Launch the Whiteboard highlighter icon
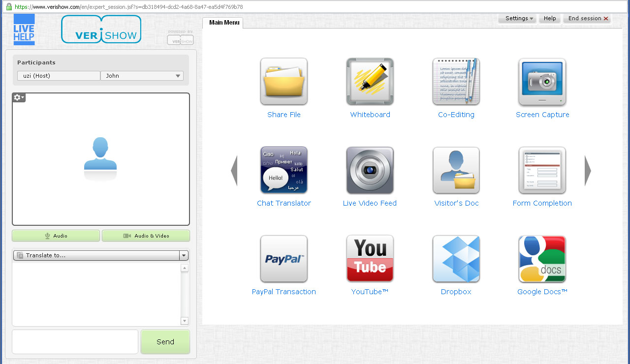This screenshot has width=630, height=364. [370, 82]
